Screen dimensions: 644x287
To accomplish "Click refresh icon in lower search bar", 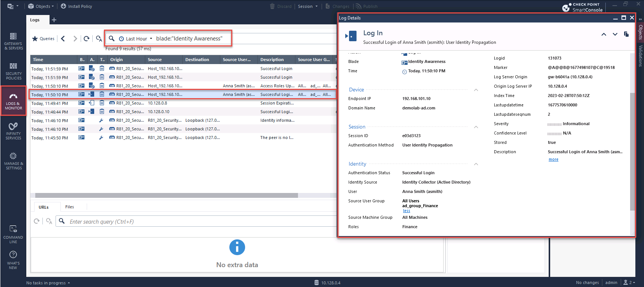I will [37, 221].
